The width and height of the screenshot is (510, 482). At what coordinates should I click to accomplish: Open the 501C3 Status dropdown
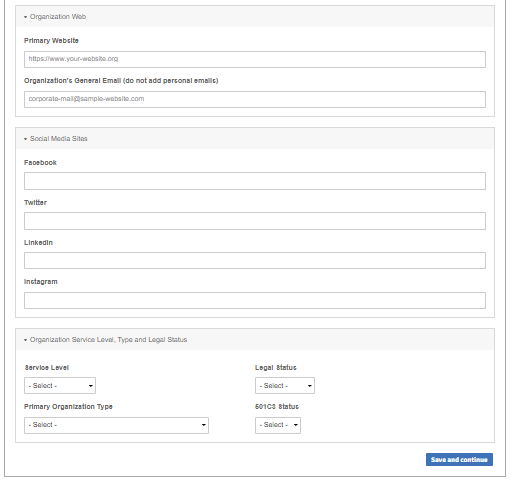(278, 425)
